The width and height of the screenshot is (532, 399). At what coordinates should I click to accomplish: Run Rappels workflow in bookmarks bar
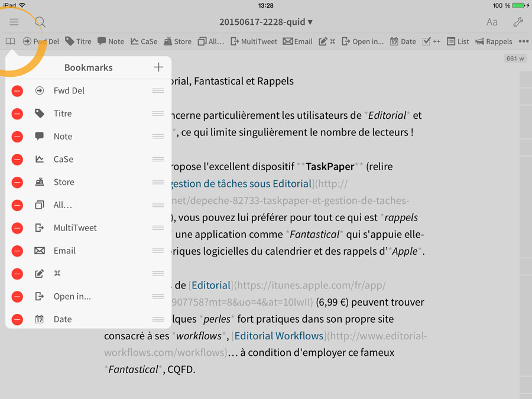pos(494,41)
